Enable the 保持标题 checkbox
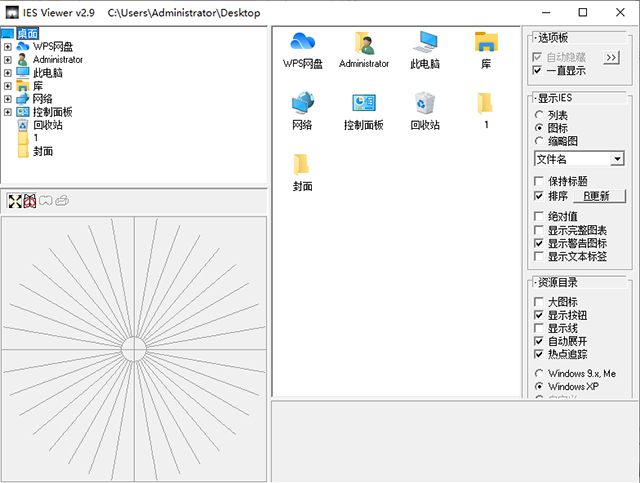 pos(539,181)
